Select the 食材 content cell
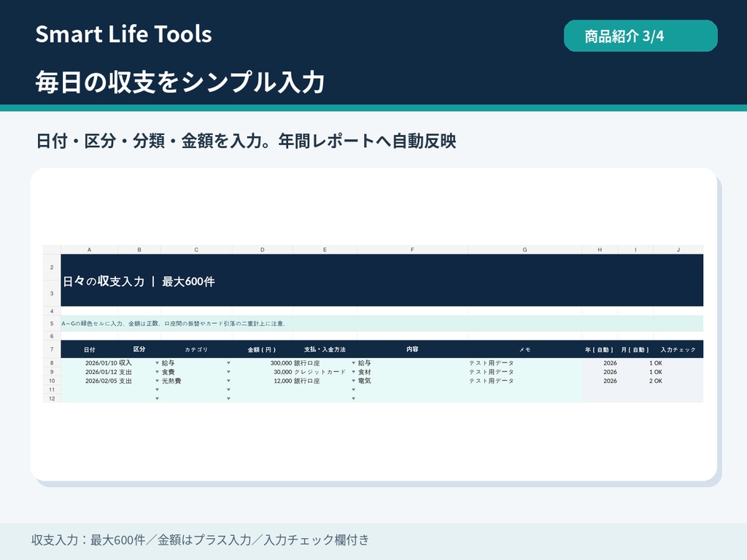 coord(413,372)
